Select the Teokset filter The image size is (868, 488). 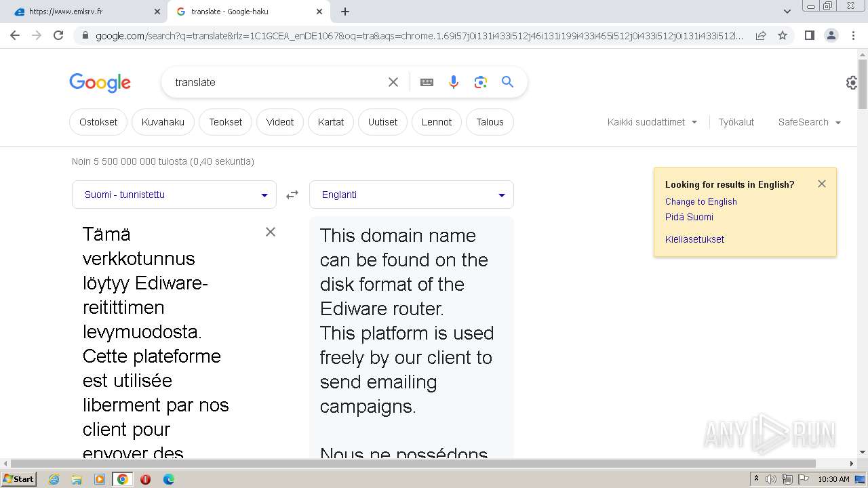[x=226, y=122]
